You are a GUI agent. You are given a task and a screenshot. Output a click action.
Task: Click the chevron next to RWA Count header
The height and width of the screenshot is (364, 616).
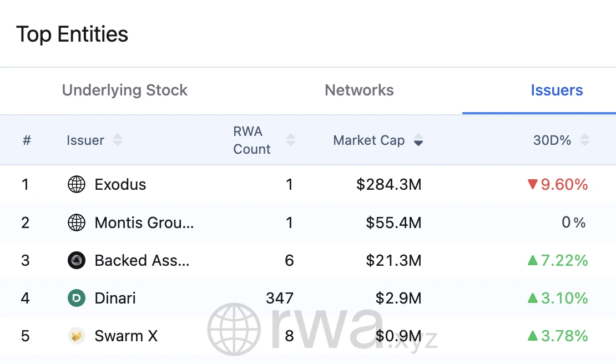pyautogui.click(x=291, y=140)
